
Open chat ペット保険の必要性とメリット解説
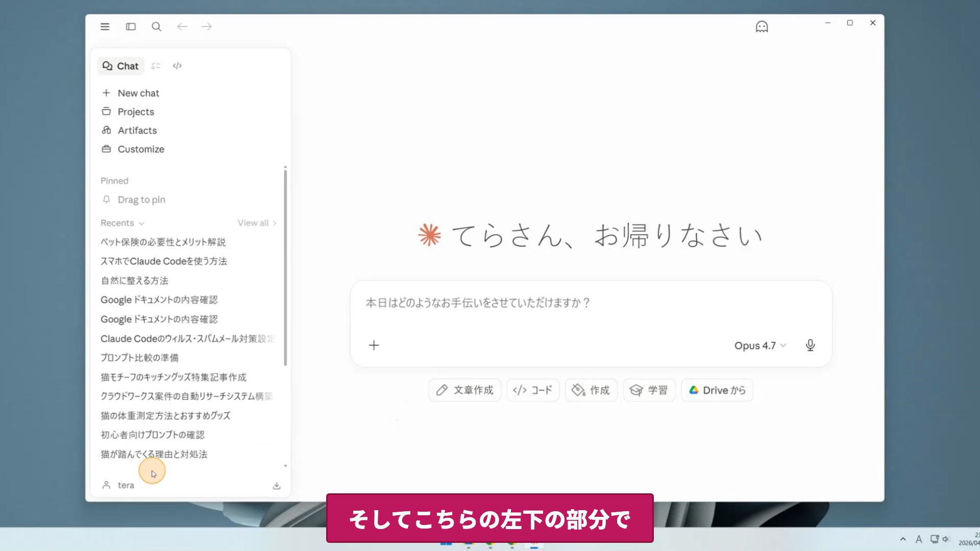coord(163,242)
